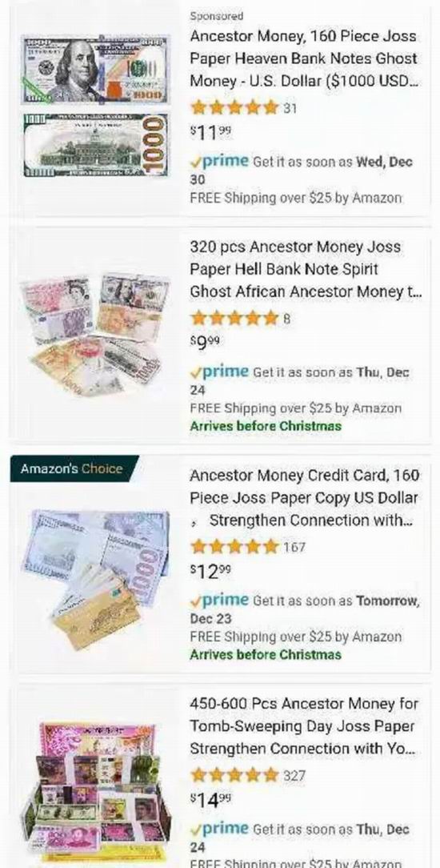Click the prime logo on the $12.99 listing

click(219, 600)
